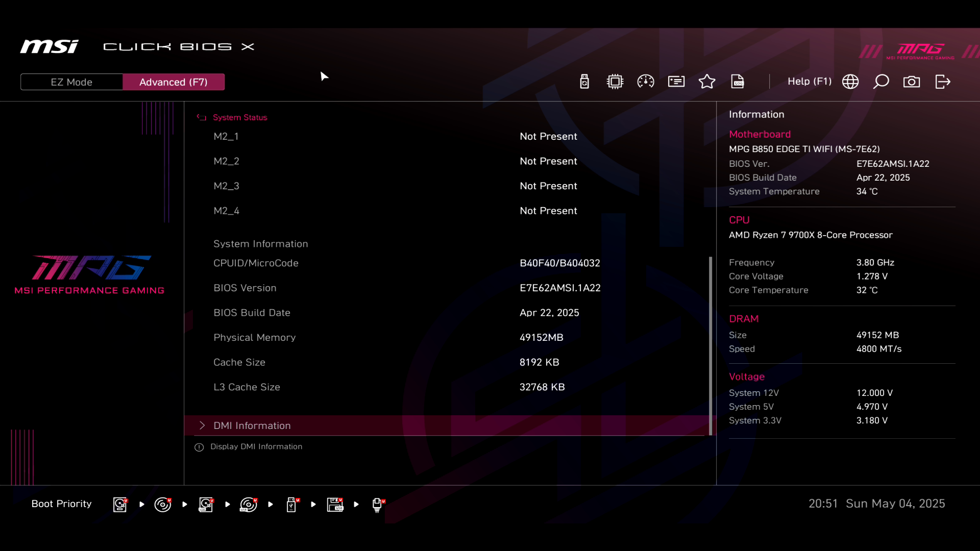Select Advanced (F7) mode
The height and width of the screenshot is (551, 980).
[x=174, y=82]
